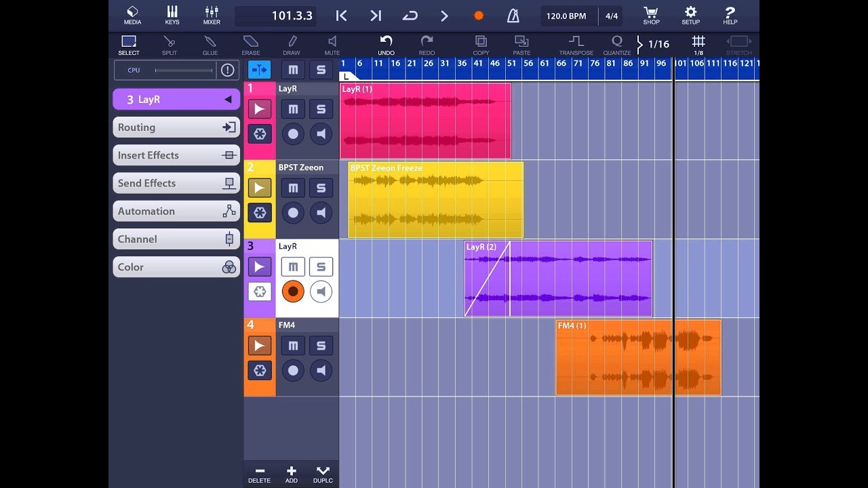Open the instrument on track 4 FM4

[x=260, y=346]
